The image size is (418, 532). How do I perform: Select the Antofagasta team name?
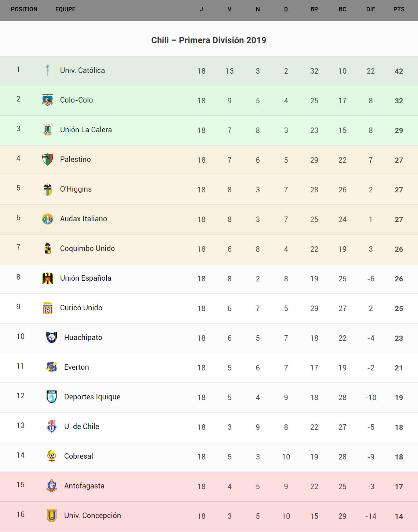tap(84, 486)
